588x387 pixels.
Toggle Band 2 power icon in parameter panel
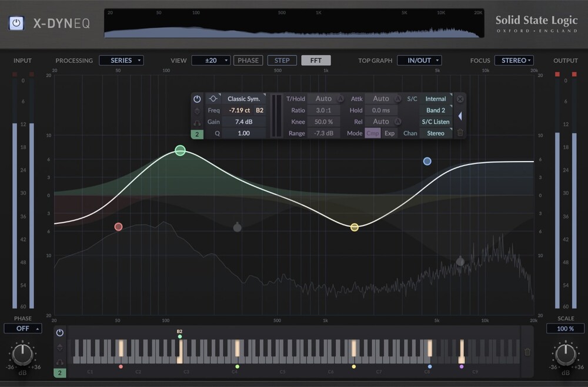pos(197,99)
